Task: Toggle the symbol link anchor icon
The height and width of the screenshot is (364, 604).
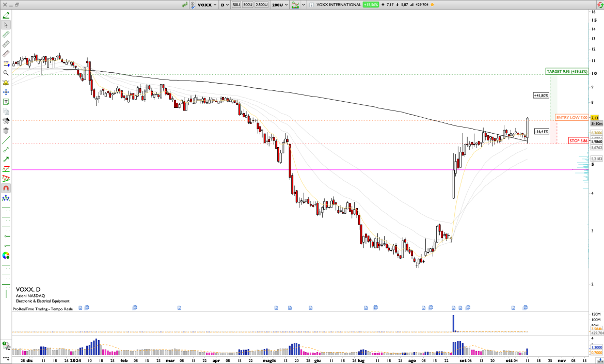Action: [x=192, y=5]
